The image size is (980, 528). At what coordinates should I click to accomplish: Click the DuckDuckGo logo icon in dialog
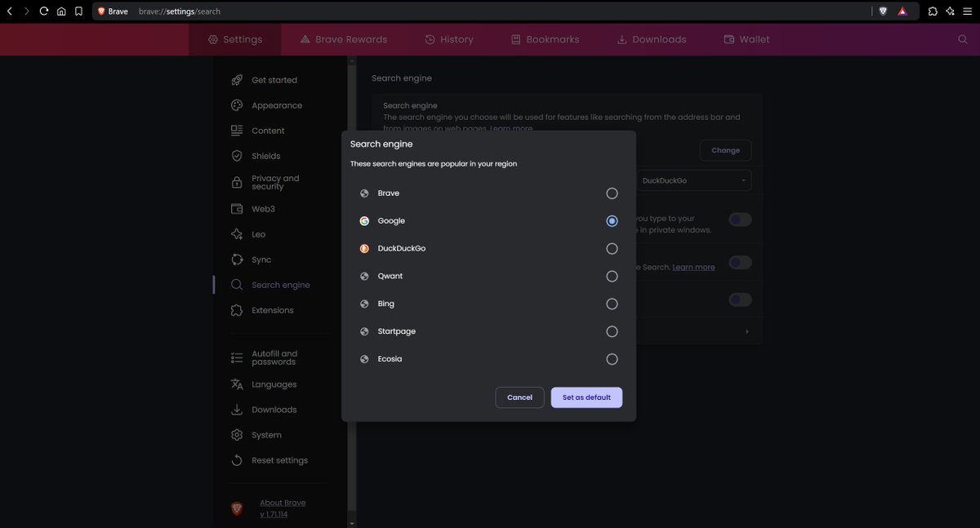click(364, 249)
